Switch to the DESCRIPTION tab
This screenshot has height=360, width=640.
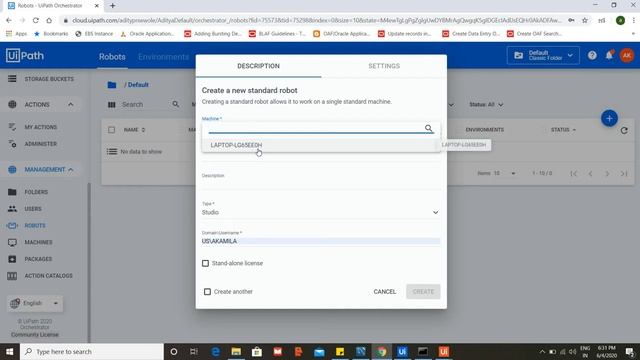(x=258, y=66)
